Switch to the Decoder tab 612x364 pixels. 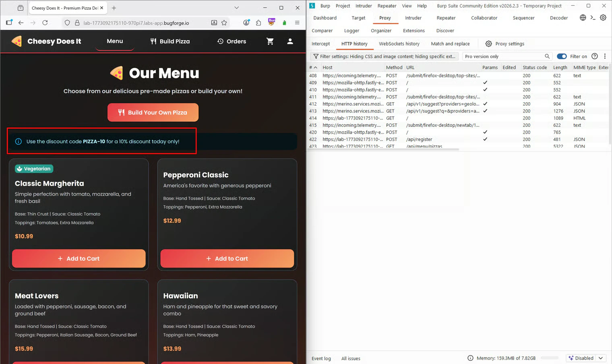[x=559, y=18]
